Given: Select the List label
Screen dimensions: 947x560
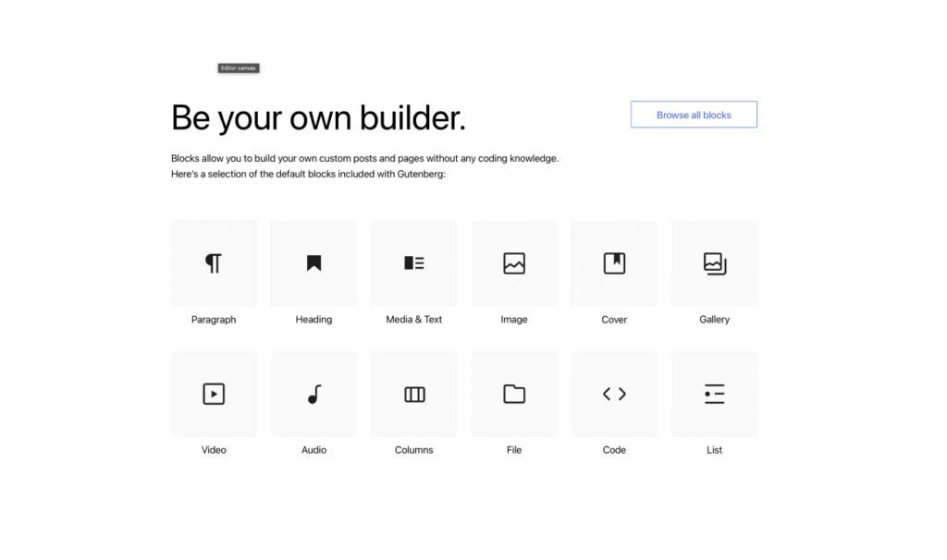Looking at the screenshot, I should click(715, 450).
